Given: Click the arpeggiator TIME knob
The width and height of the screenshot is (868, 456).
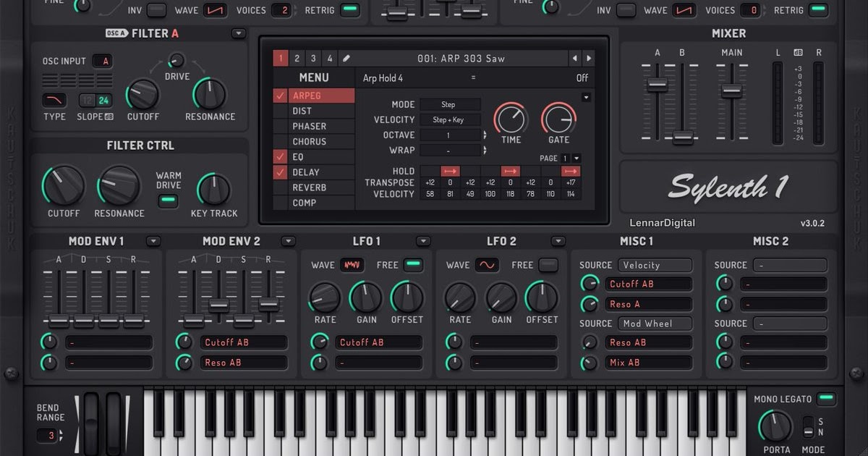Looking at the screenshot, I should click(511, 118).
